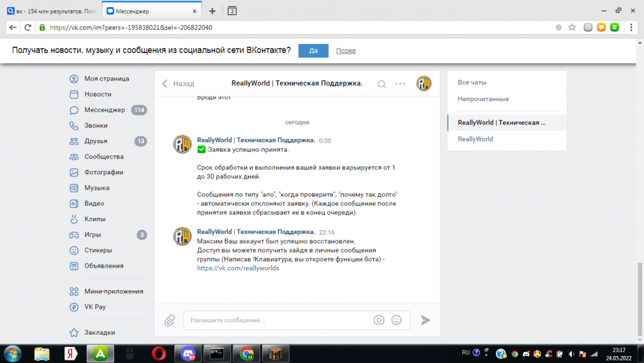Open the ReallyWorld community avatar in chat header
The width and height of the screenshot is (644, 363).
(424, 83)
